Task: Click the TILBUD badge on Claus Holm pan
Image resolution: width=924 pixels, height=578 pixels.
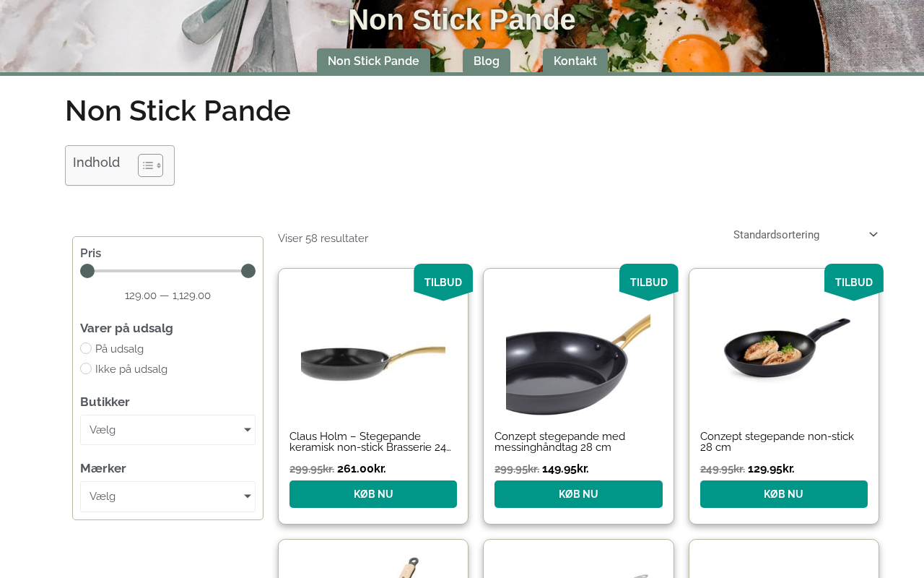Action: 443,282
